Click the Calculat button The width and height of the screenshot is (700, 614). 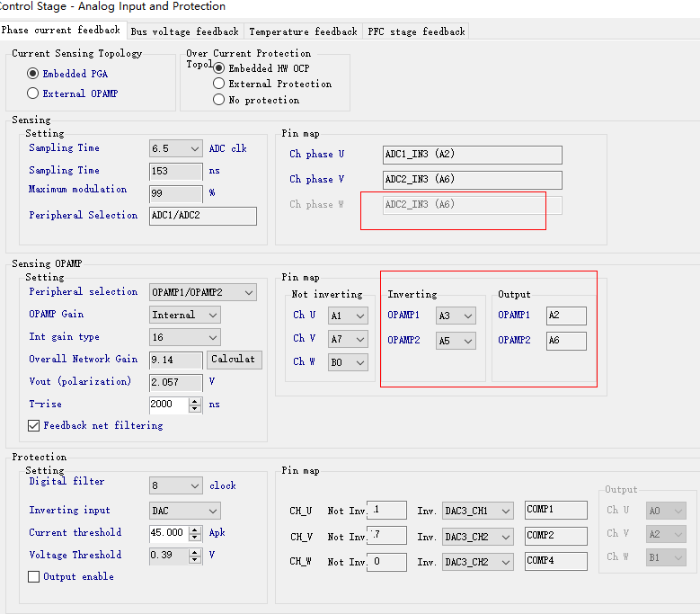234,360
